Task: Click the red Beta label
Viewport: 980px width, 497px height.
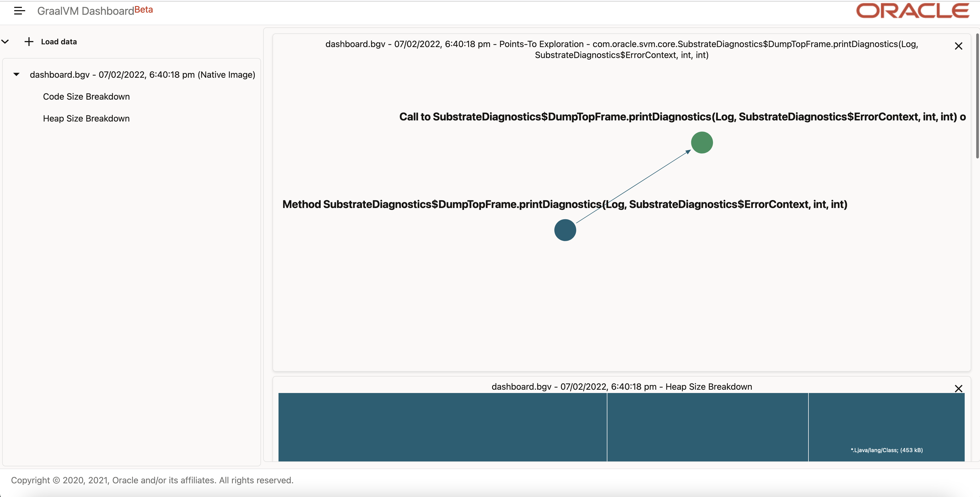Action: coord(143,10)
